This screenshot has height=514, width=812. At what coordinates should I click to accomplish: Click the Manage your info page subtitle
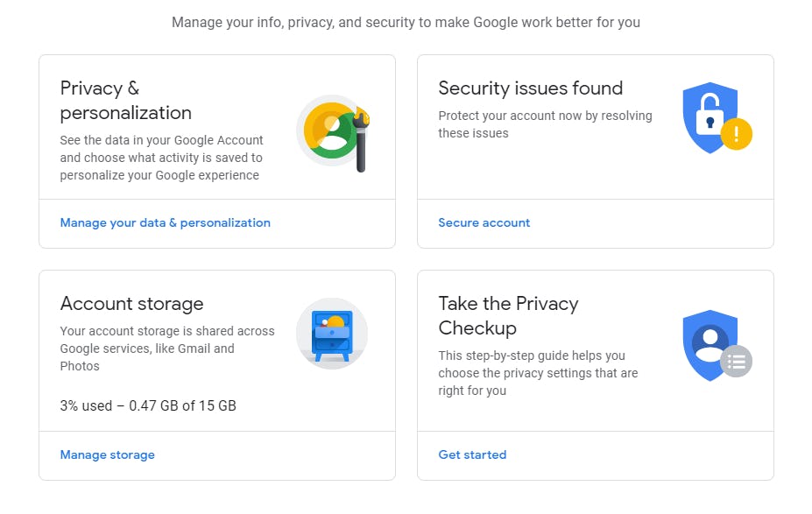tap(406, 22)
